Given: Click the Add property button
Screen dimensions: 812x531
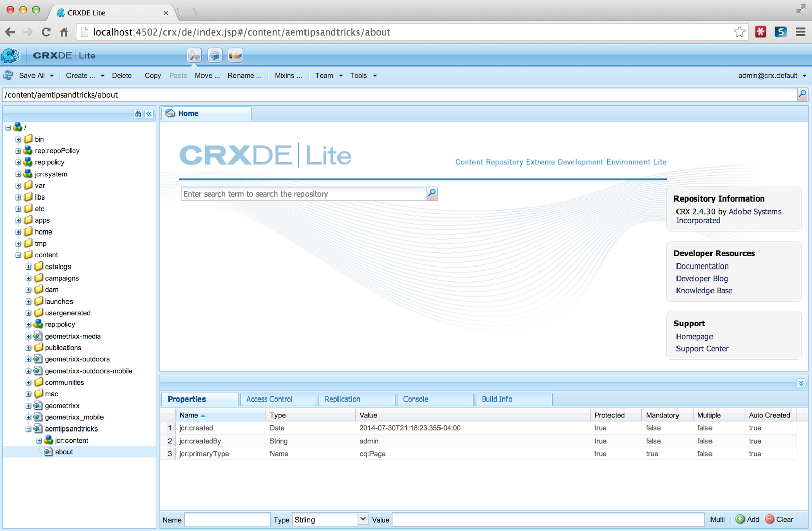Looking at the screenshot, I should pos(748,519).
